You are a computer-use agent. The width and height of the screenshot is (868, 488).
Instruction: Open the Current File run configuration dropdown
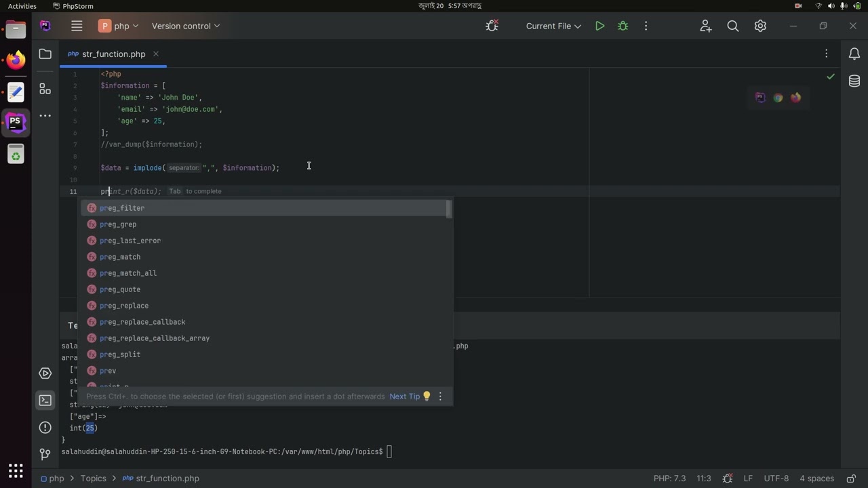(553, 26)
